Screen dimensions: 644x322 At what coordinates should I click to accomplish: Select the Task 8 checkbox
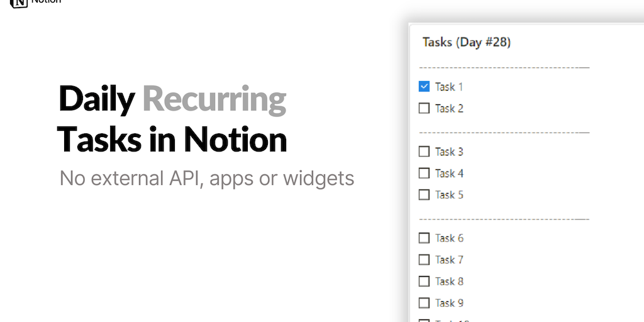point(424,281)
